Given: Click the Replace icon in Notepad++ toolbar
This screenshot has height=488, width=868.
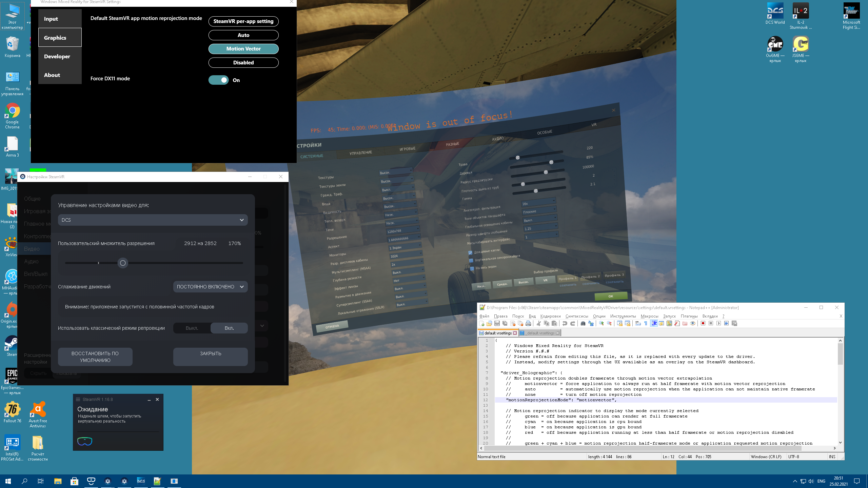Looking at the screenshot, I should click(591, 323).
